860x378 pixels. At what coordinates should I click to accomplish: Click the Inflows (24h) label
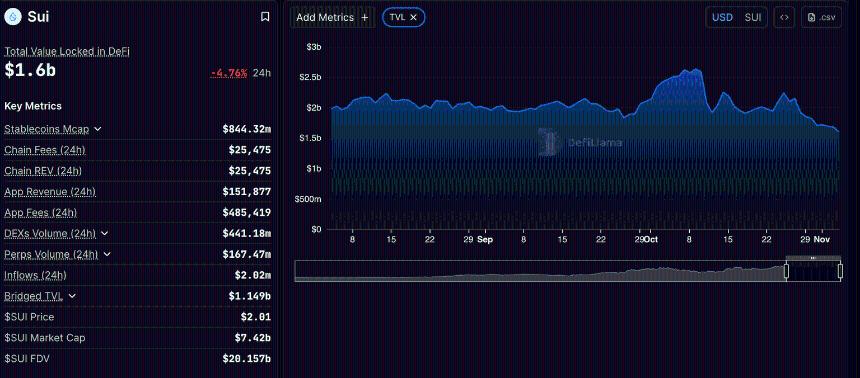coord(35,275)
